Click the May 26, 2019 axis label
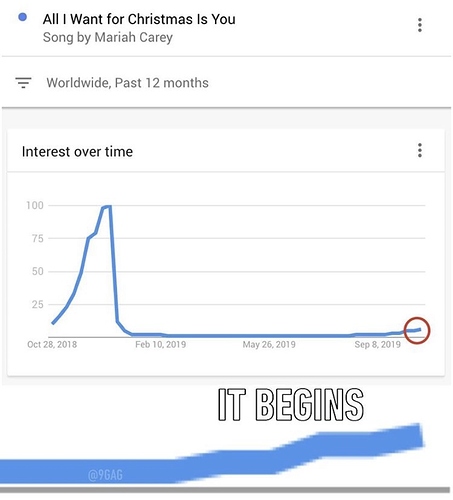The image size is (453, 500). [269, 344]
